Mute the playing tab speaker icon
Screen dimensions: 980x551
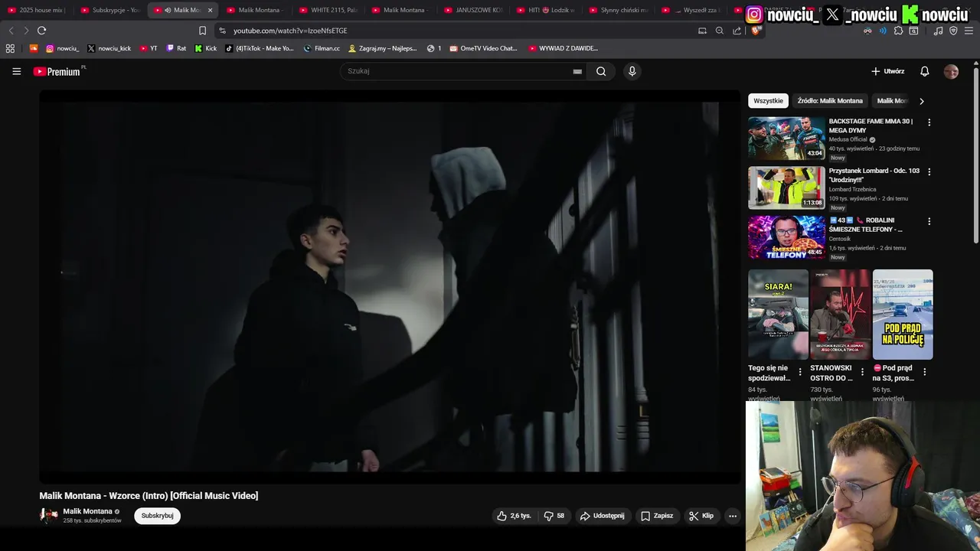[x=168, y=10]
